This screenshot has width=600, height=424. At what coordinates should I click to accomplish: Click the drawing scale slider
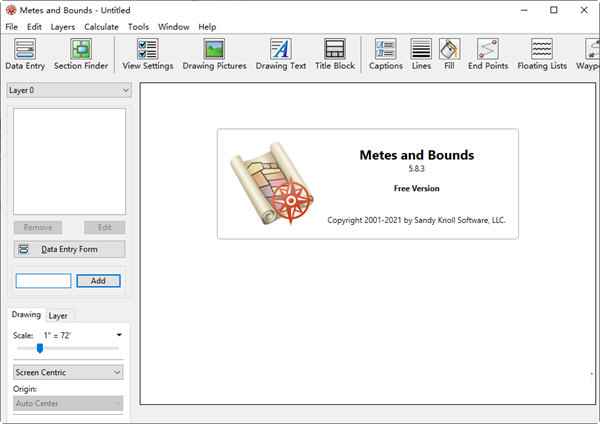click(40, 348)
